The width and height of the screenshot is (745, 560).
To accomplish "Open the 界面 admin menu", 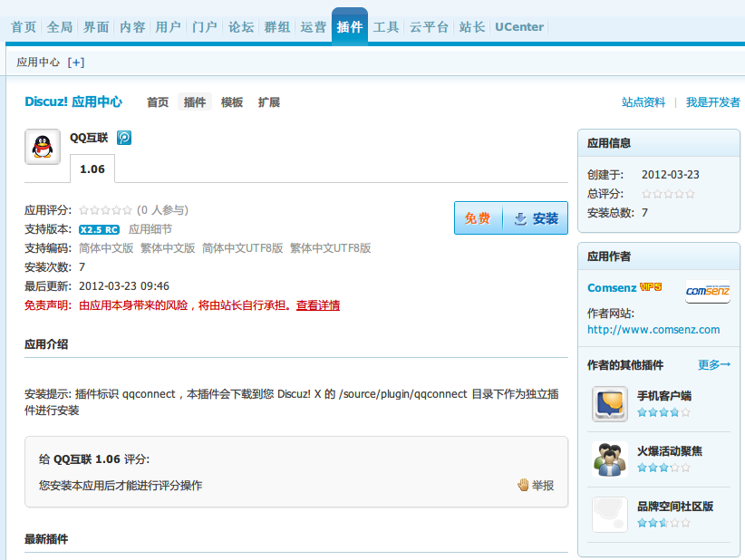I will (96, 27).
